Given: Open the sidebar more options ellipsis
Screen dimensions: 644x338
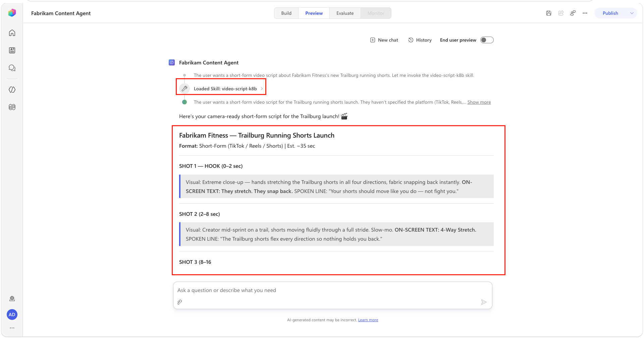Looking at the screenshot, I should coord(12,328).
